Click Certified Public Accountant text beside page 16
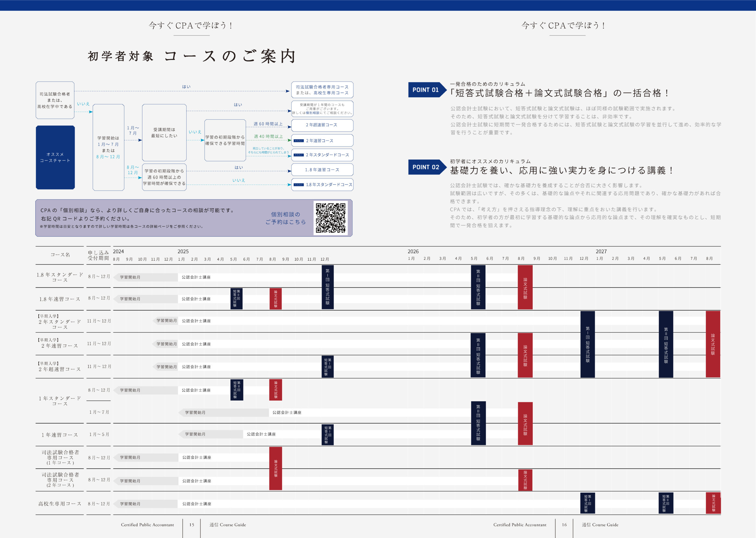This screenshot has width=756, height=538. 519,524
